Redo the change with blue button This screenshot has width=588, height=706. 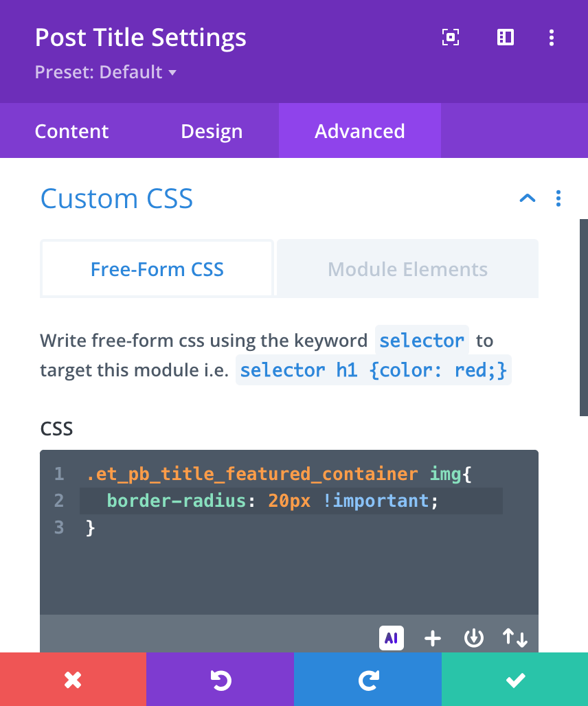coord(367,680)
